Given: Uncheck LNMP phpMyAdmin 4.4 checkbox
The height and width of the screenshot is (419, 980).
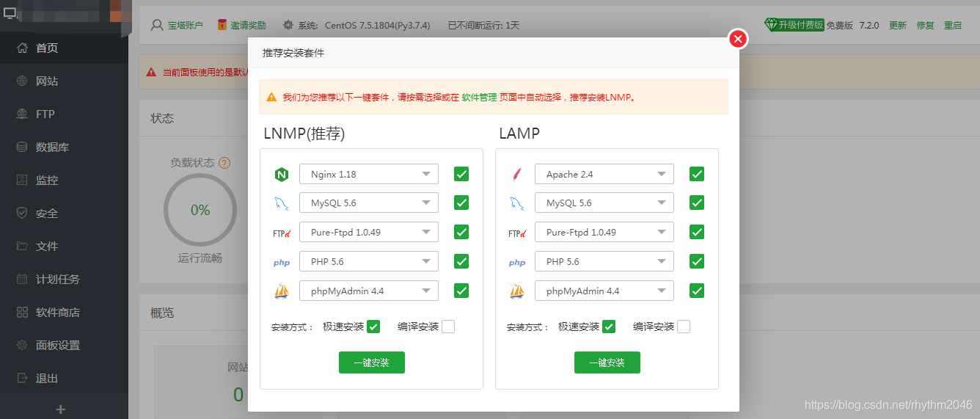Looking at the screenshot, I should click(x=461, y=291).
